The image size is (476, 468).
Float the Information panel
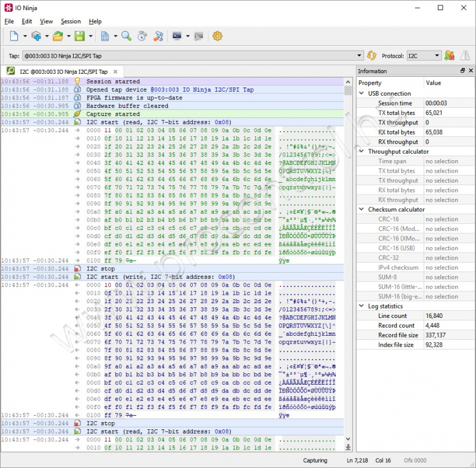463,70
